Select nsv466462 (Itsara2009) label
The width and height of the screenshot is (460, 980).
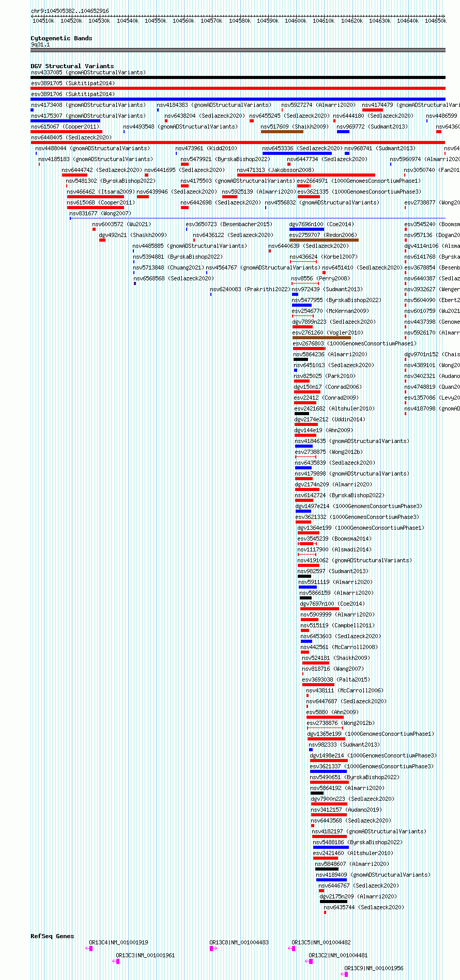(x=101, y=192)
